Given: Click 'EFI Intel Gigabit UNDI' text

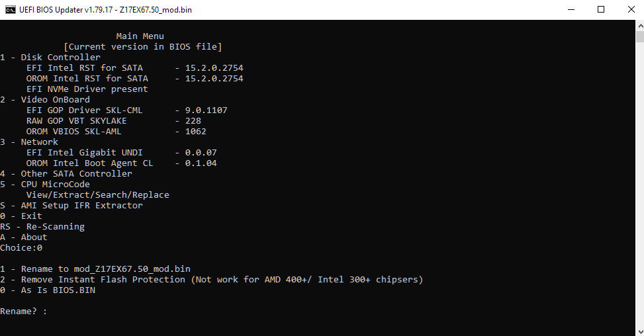Looking at the screenshot, I should [85, 152].
